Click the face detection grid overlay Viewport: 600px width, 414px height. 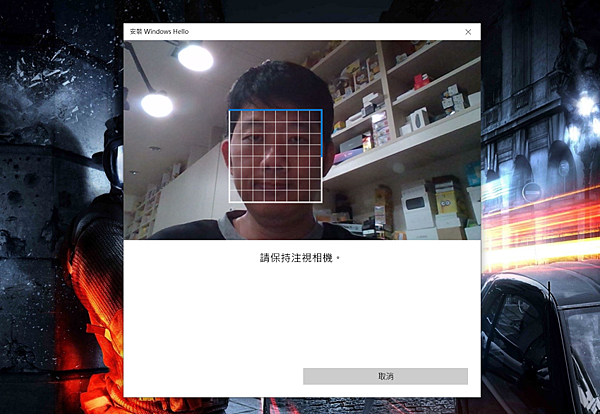276,156
